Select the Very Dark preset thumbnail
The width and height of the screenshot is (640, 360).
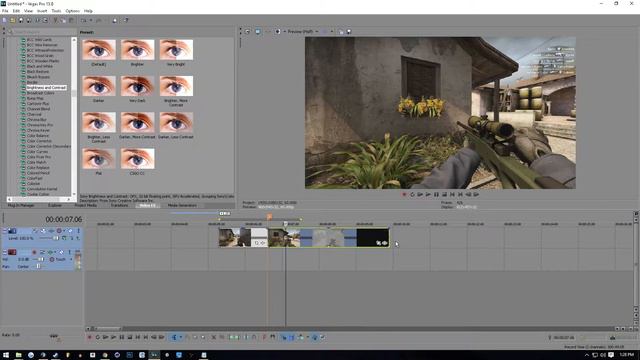coord(138,86)
